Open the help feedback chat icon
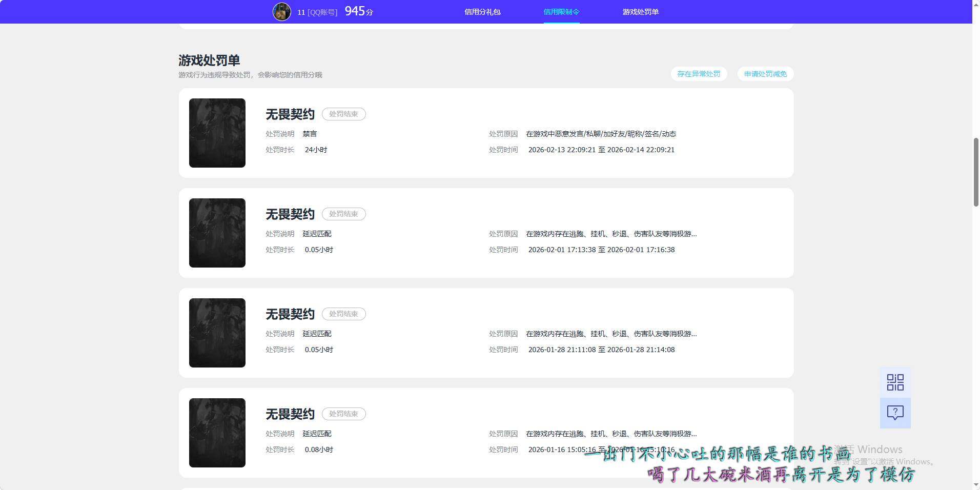 tap(895, 413)
